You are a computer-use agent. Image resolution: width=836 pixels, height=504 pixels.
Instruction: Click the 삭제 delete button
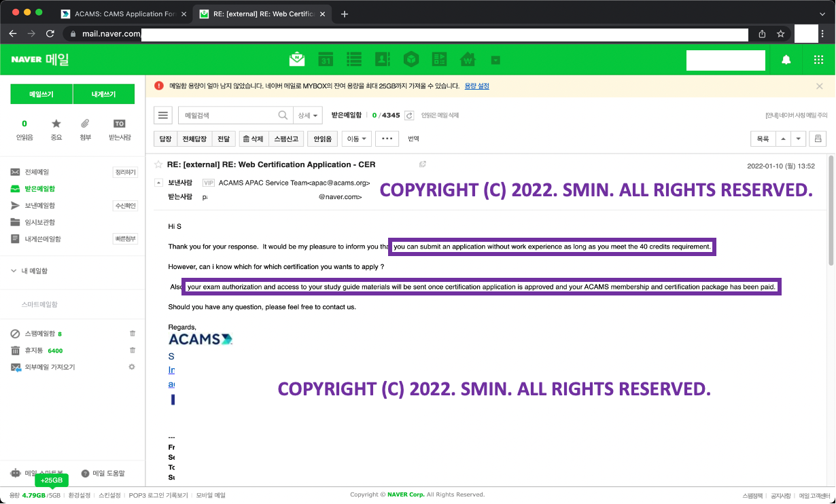pyautogui.click(x=253, y=139)
